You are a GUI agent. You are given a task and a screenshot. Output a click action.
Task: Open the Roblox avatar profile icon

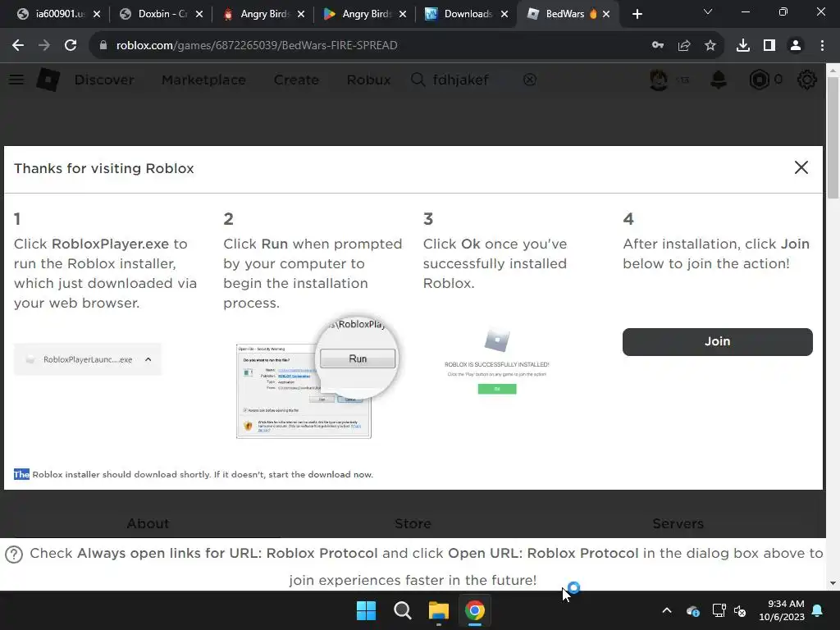coord(659,80)
